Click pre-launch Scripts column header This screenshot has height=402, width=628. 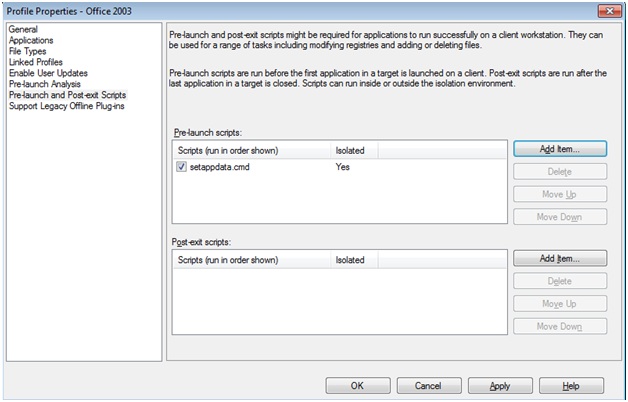pos(250,150)
